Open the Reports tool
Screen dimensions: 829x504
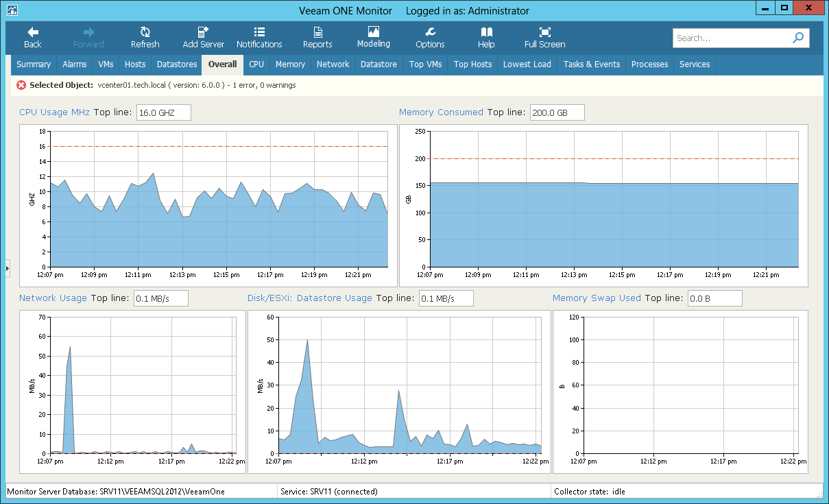[x=317, y=38]
